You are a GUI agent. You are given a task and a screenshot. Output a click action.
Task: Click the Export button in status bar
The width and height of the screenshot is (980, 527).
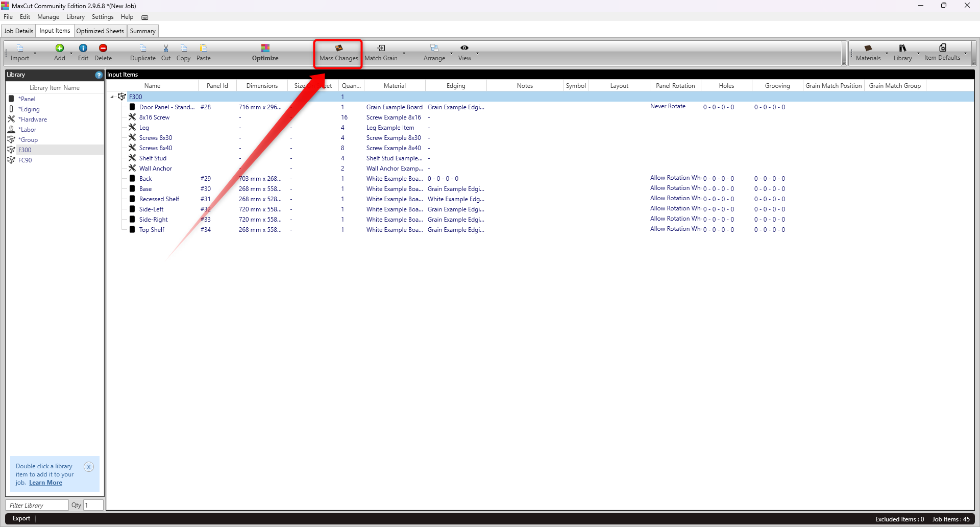[21, 518]
